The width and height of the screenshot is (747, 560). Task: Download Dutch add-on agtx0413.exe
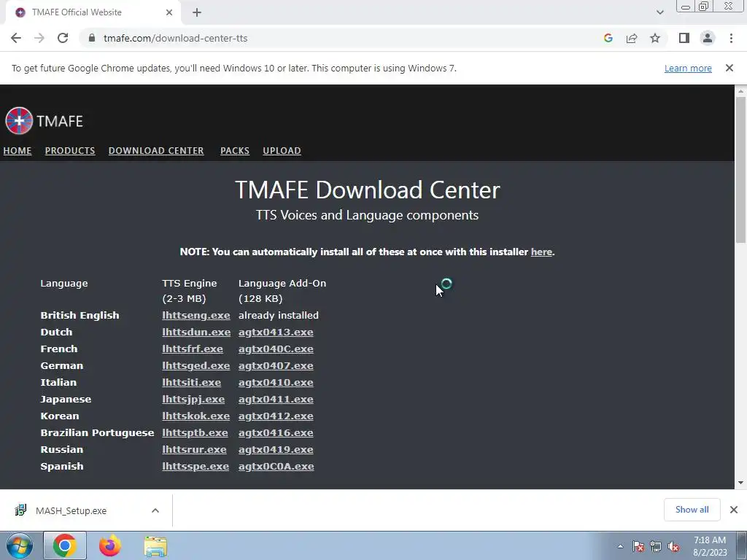(x=276, y=332)
